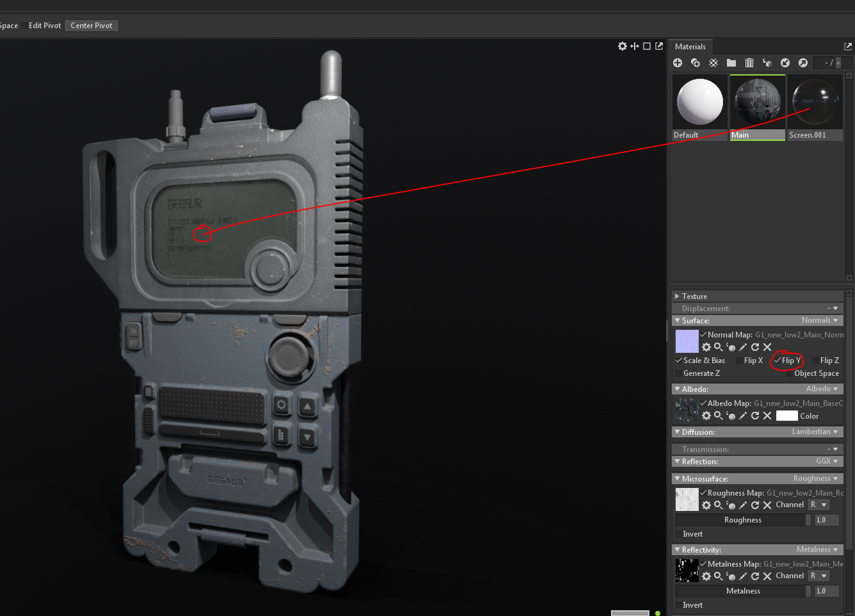Click the apply material to cube icon
855x616 pixels.
pyautogui.click(x=767, y=63)
